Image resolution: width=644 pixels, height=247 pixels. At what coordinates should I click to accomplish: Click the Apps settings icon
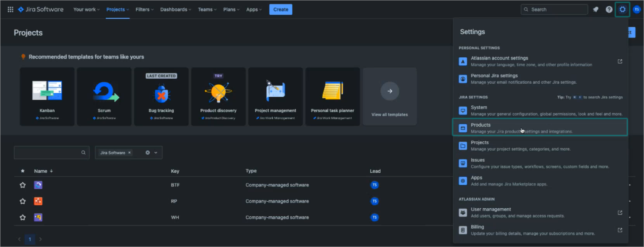(463, 181)
